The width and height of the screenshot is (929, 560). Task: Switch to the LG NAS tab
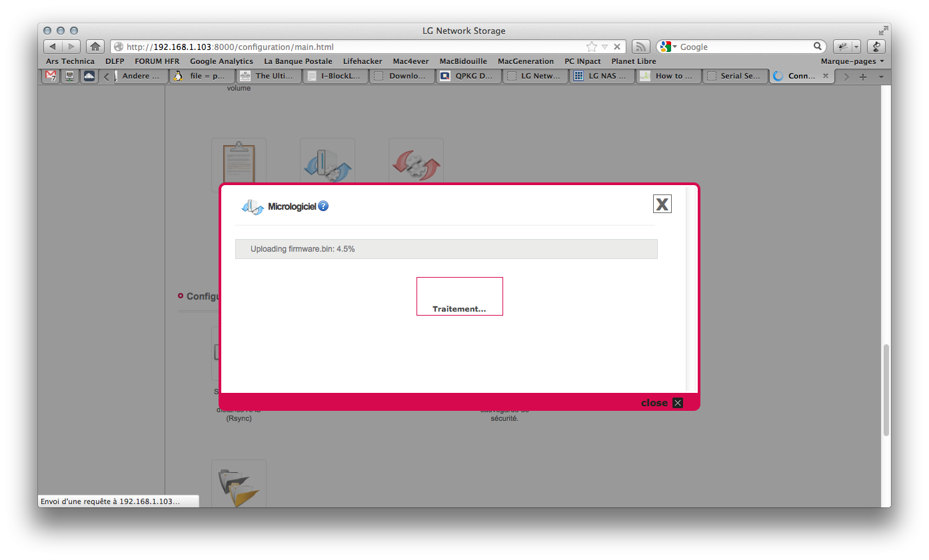click(x=602, y=76)
